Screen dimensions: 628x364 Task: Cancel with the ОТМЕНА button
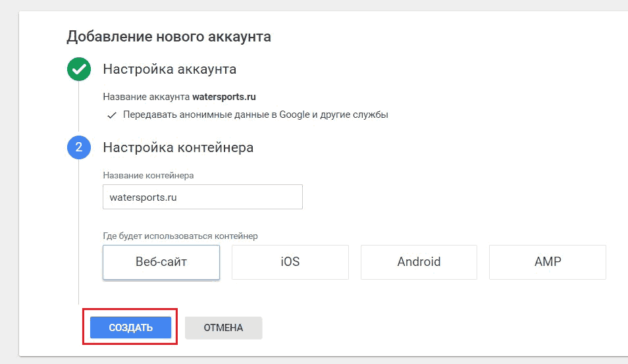223,328
